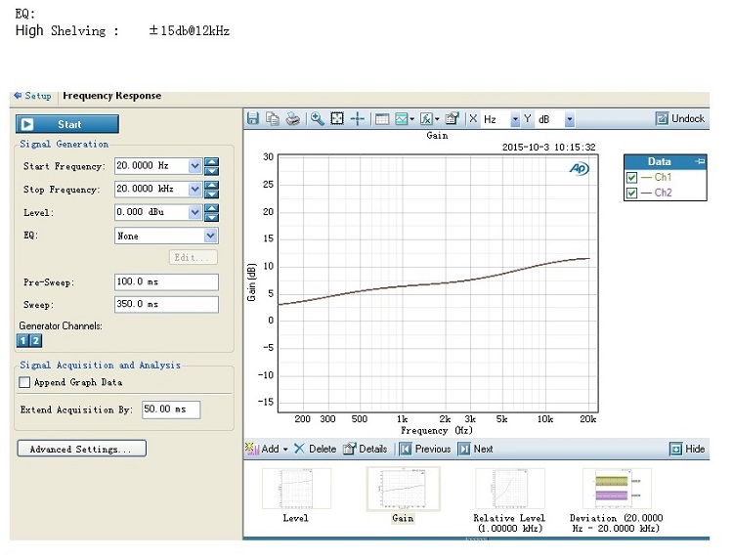Uncheck the Ch2 data checkbox
The width and height of the screenshot is (733, 560).
click(631, 193)
